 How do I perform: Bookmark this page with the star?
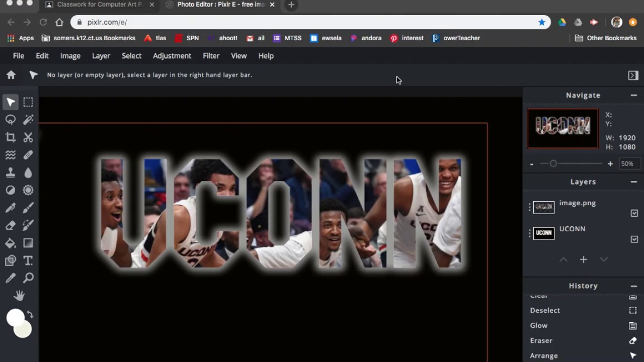pos(542,22)
